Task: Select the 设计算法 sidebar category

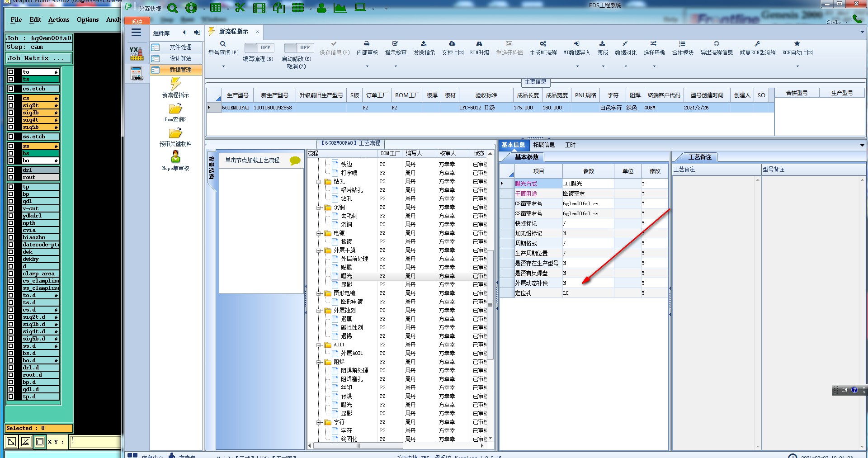Action: pyautogui.click(x=176, y=58)
